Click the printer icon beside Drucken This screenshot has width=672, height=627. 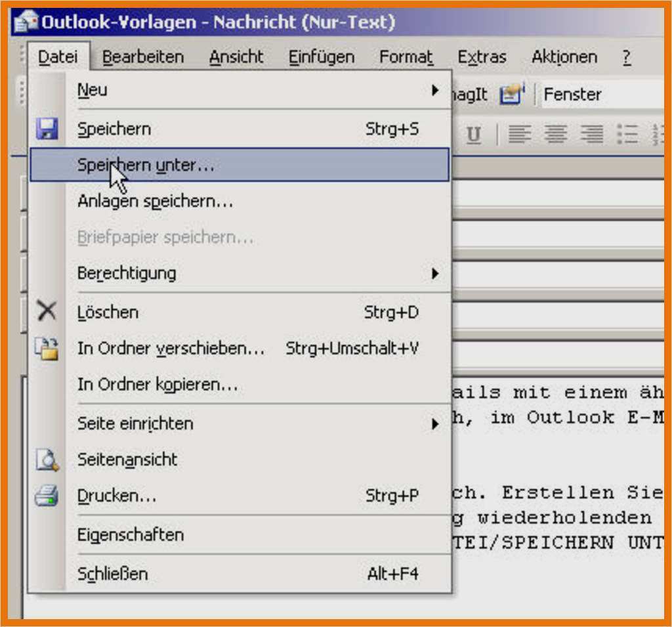tap(47, 495)
